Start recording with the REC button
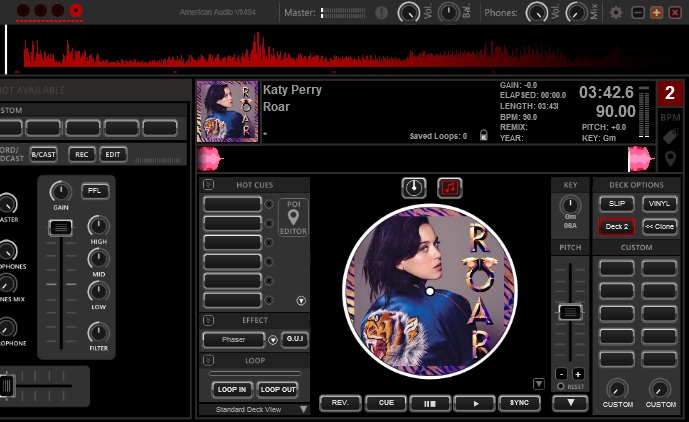Viewport: 689px width, 422px height. pyautogui.click(x=82, y=154)
